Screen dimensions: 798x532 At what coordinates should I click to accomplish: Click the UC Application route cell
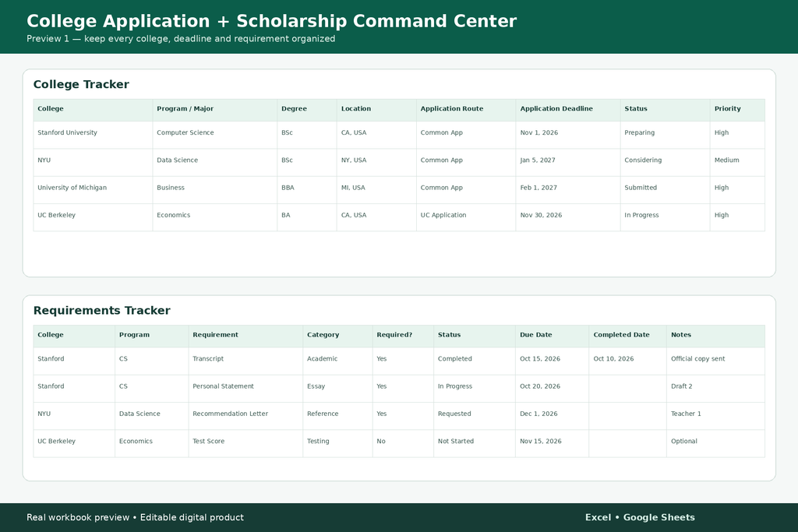(466, 217)
